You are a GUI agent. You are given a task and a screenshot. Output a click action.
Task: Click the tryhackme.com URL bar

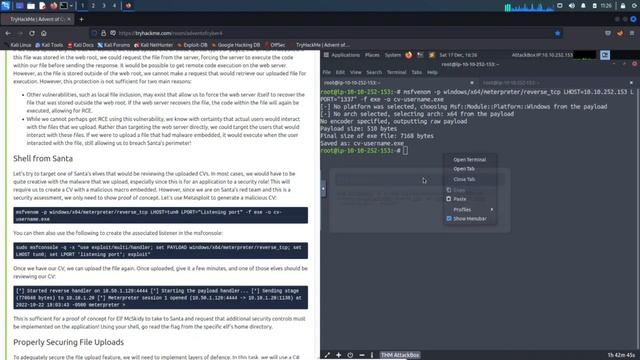327,33
